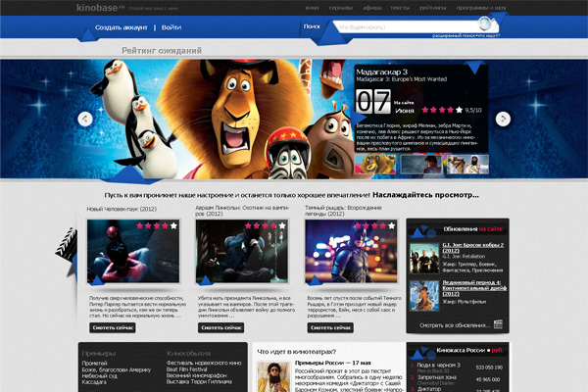Select third thumbnail in banner strip
This screenshot has width=588, height=392.
(x=467, y=165)
